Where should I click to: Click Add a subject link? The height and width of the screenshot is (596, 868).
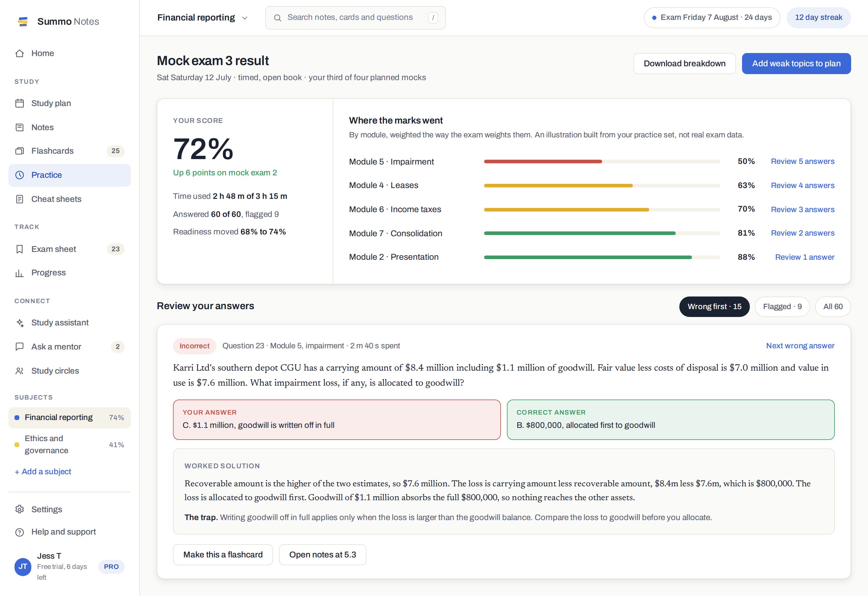[43, 472]
